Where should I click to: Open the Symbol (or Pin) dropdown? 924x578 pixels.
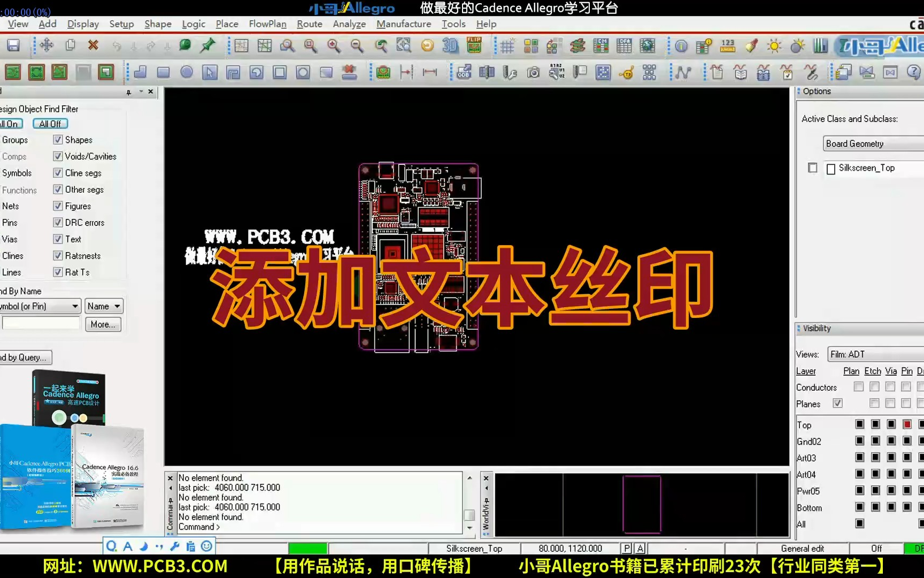tap(40, 306)
